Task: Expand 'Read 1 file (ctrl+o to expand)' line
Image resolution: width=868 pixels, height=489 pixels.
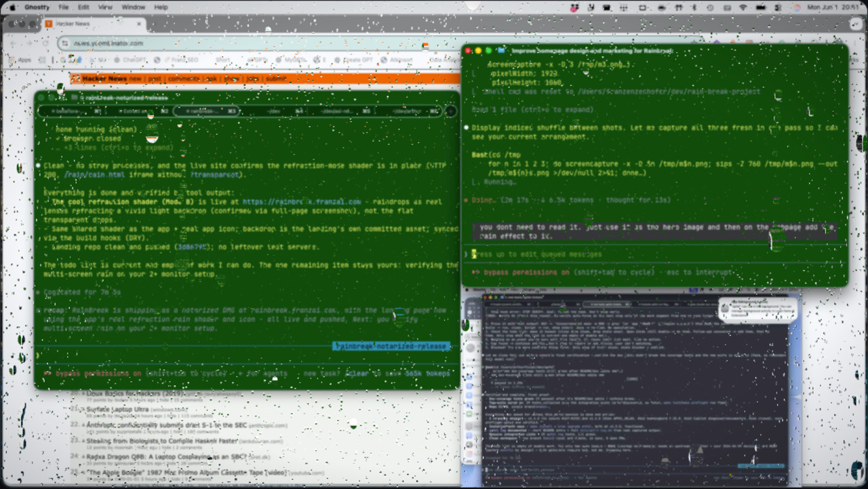Action: point(533,109)
